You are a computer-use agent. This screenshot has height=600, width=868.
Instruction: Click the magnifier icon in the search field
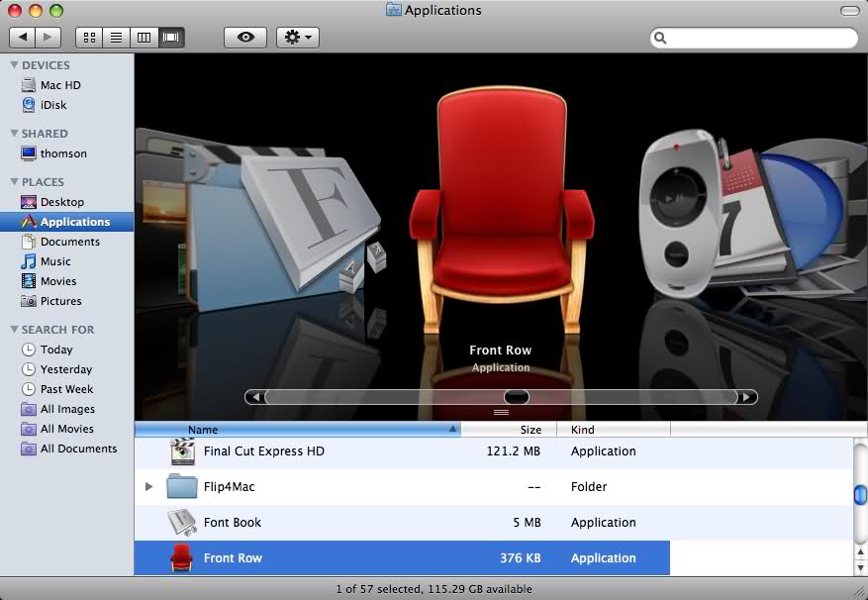[x=660, y=38]
